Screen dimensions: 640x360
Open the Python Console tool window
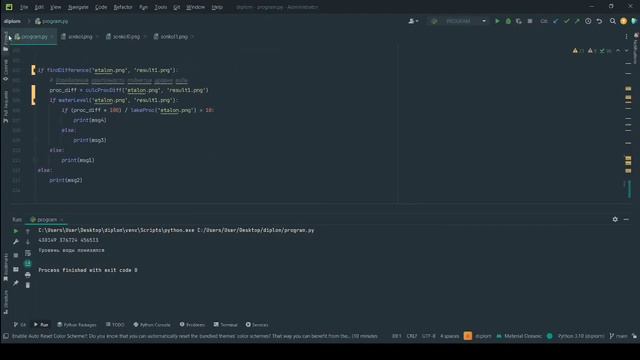click(x=152, y=324)
